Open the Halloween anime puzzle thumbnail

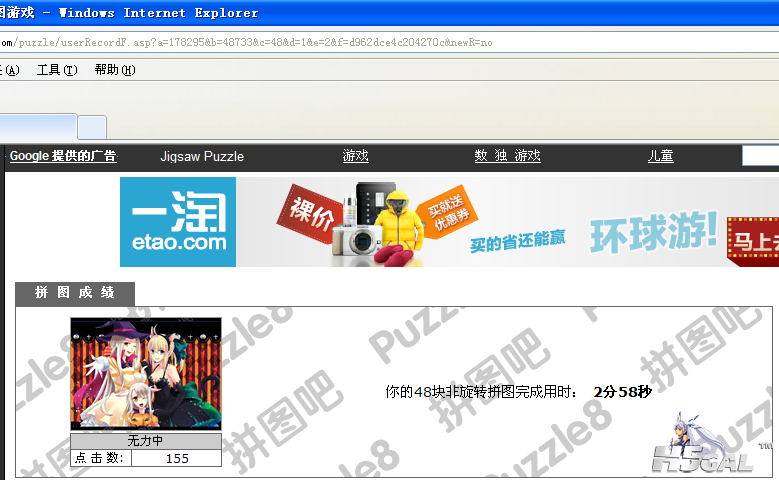click(145, 374)
